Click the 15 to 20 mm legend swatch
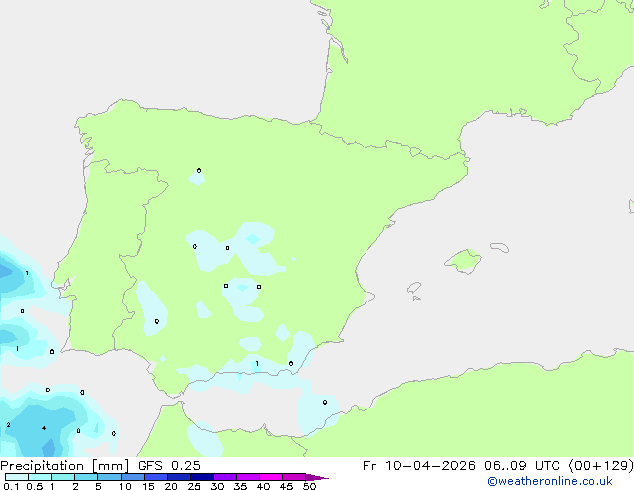Screen dimensions: 634x490 tap(156, 477)
